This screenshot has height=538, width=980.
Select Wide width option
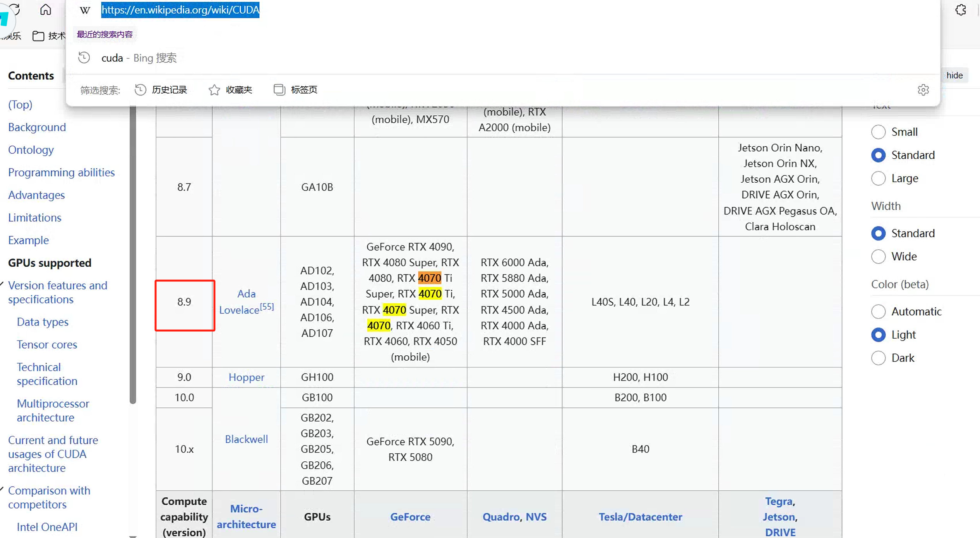click(879, 257)
